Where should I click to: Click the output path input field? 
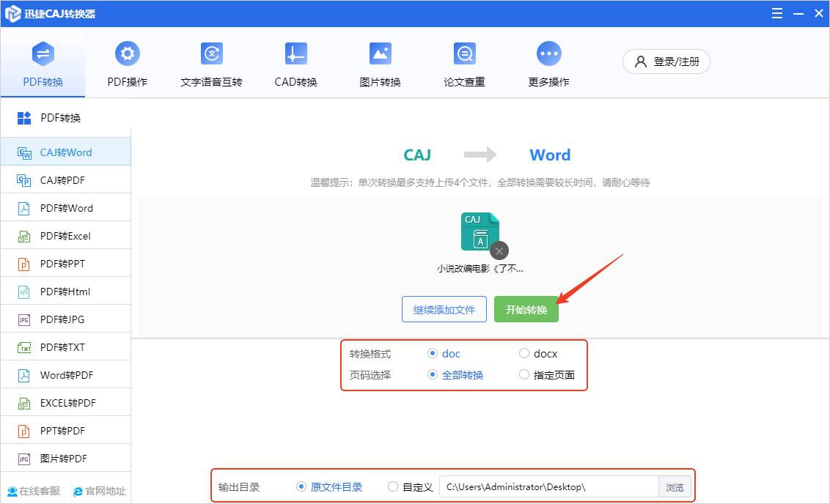[x=546, y=486]
